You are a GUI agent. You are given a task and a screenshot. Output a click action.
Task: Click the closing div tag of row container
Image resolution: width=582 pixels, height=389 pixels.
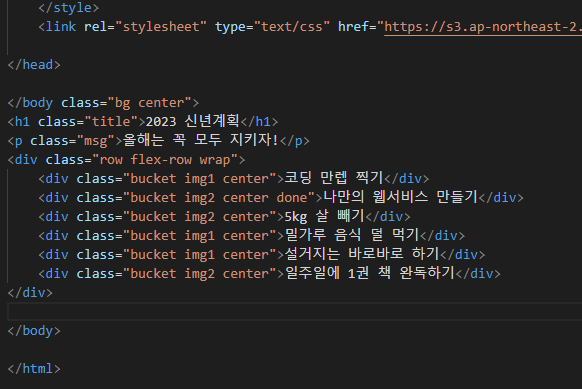click(x=30, y=292)
